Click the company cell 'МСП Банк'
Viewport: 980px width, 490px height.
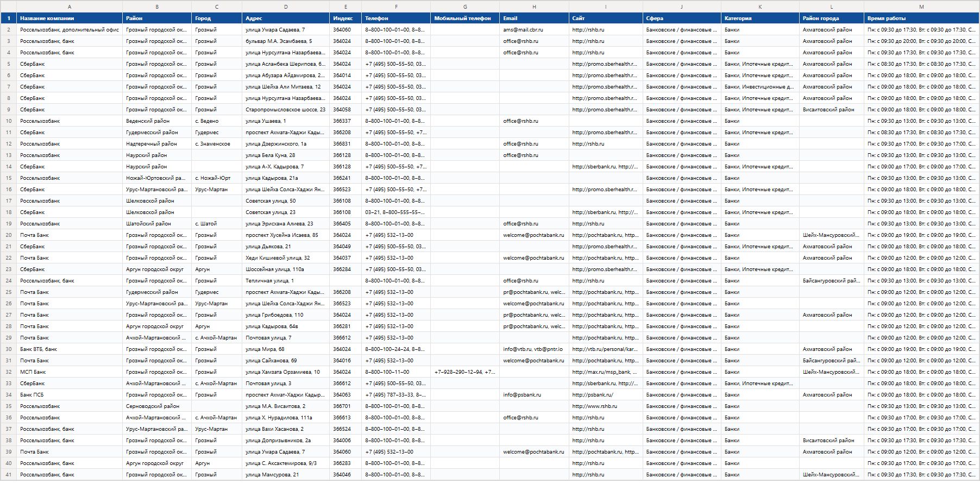click(x=70, y=372)
